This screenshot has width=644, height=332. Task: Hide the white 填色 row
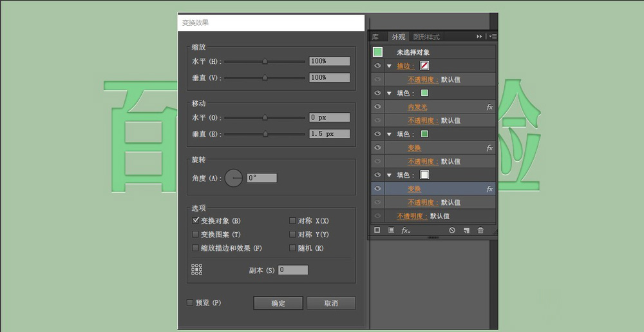point(377,175)
